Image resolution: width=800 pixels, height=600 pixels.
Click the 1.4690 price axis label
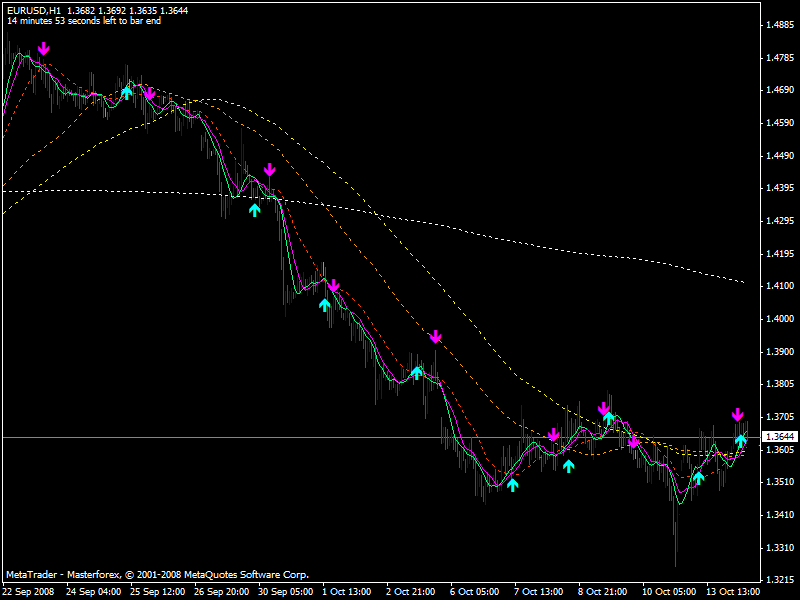(780, 90)
